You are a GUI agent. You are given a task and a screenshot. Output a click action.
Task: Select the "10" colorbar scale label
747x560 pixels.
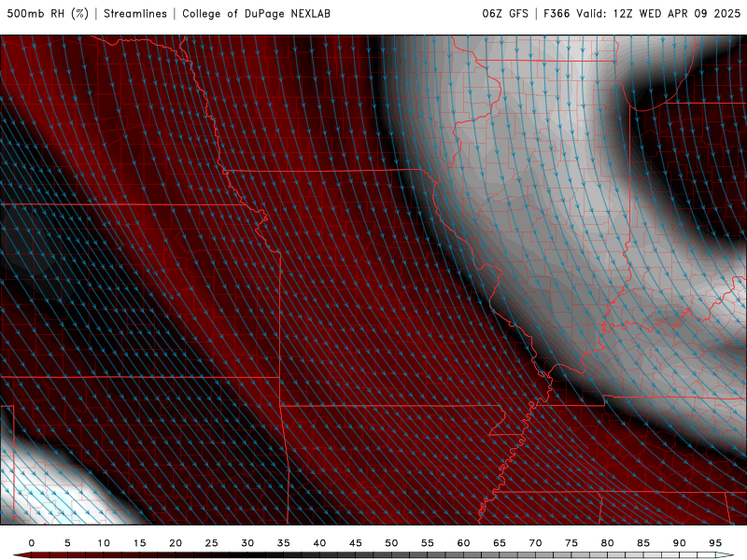[104, 543]
